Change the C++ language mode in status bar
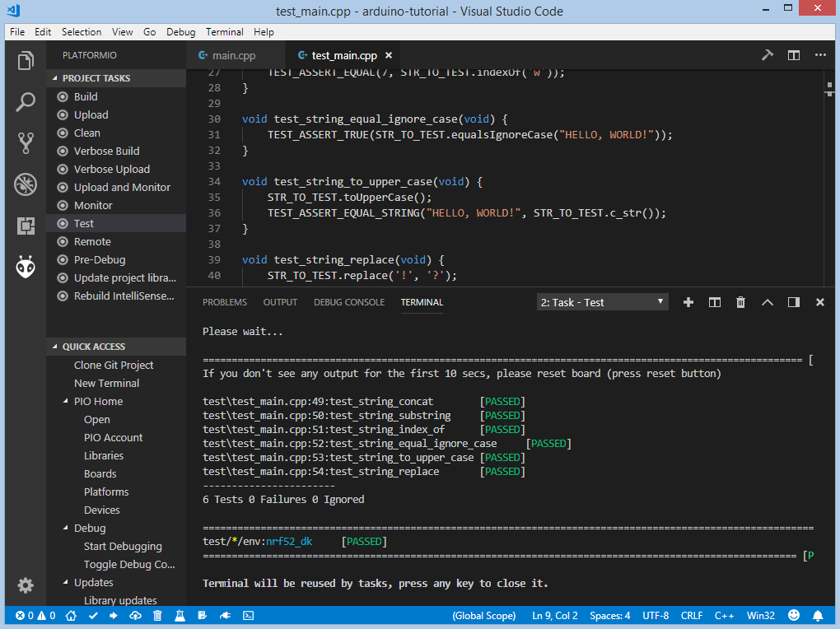 (724, 616)
